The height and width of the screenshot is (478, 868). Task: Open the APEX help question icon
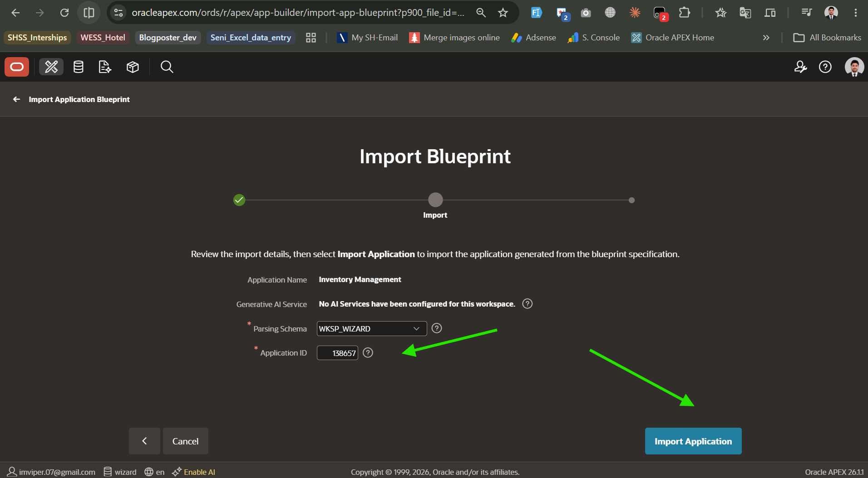click(825, 67)
